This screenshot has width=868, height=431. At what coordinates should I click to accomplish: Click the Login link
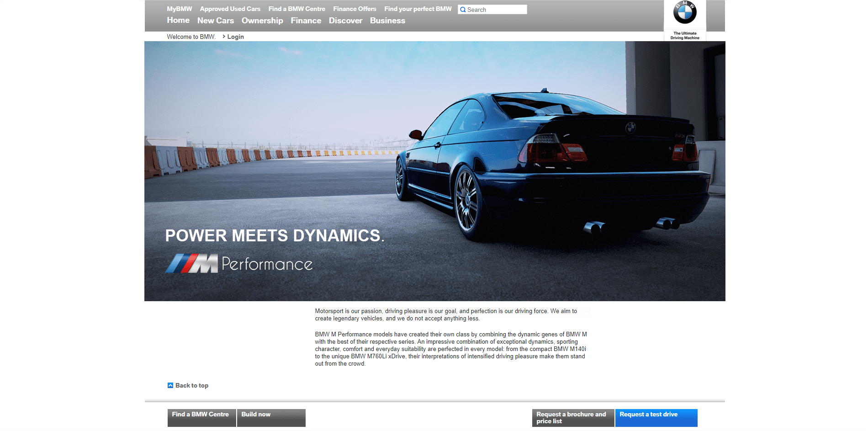pos(235,37)
